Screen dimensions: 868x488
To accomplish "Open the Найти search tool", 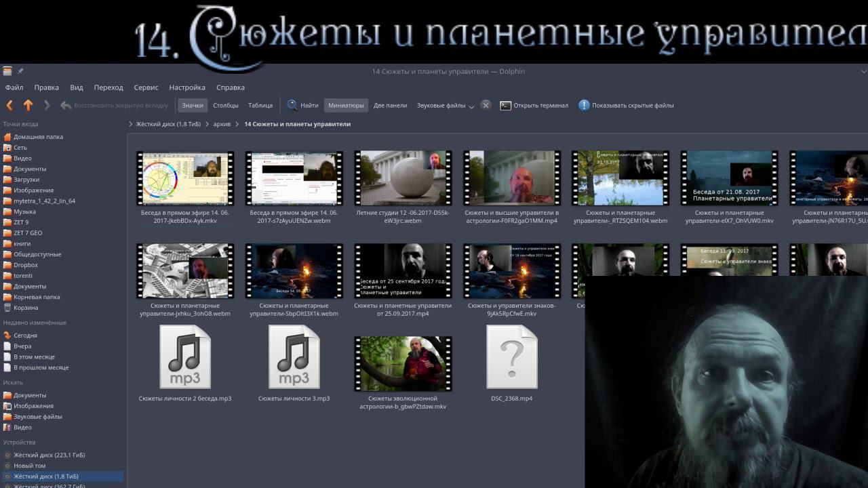I will pyautogui.click(x=302, y=105).
